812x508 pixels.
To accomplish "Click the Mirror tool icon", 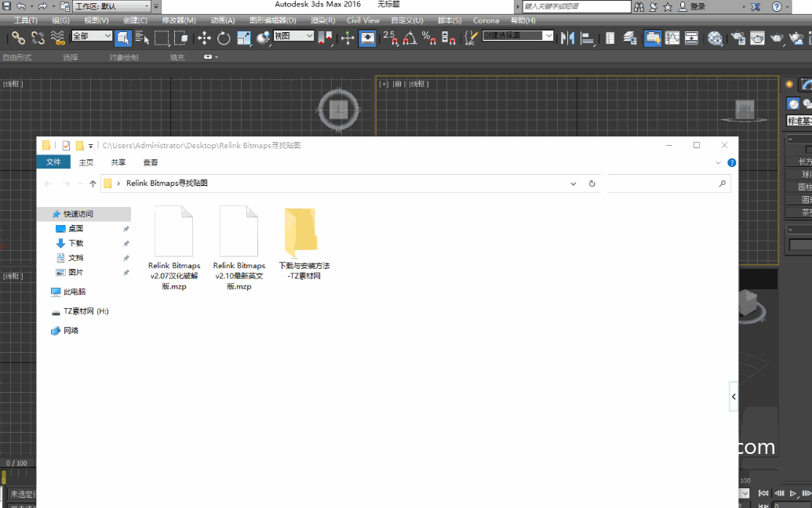I will 567,38.
